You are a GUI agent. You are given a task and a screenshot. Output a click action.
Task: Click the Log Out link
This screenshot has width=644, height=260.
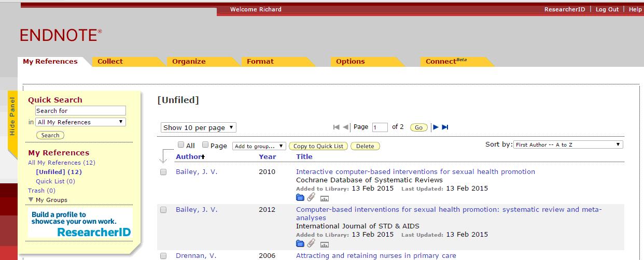pos(607,9)
